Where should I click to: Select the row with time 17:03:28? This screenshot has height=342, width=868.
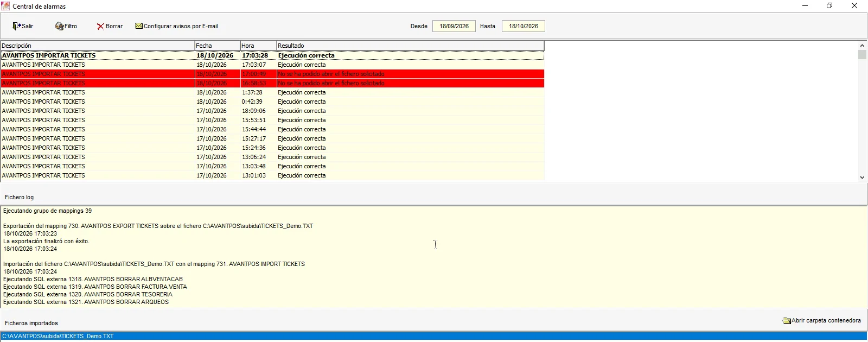(x=272, y=55)
